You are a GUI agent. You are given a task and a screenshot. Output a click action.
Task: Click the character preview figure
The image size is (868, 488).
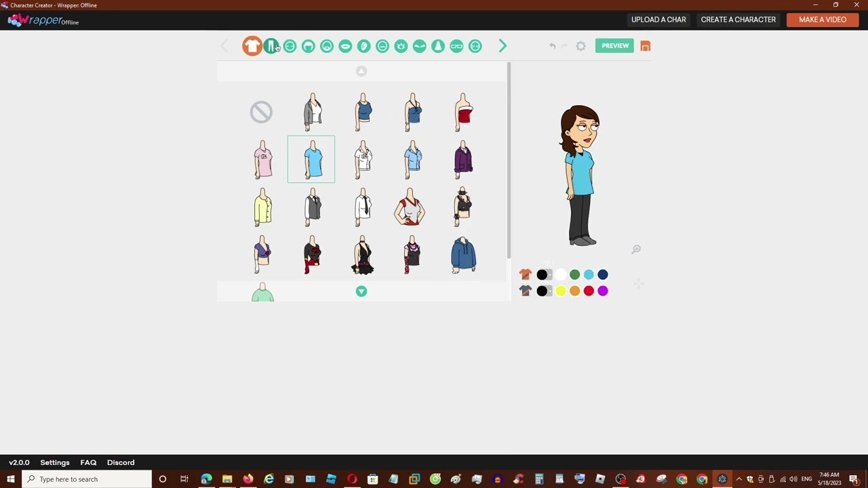tap(580, 175)
